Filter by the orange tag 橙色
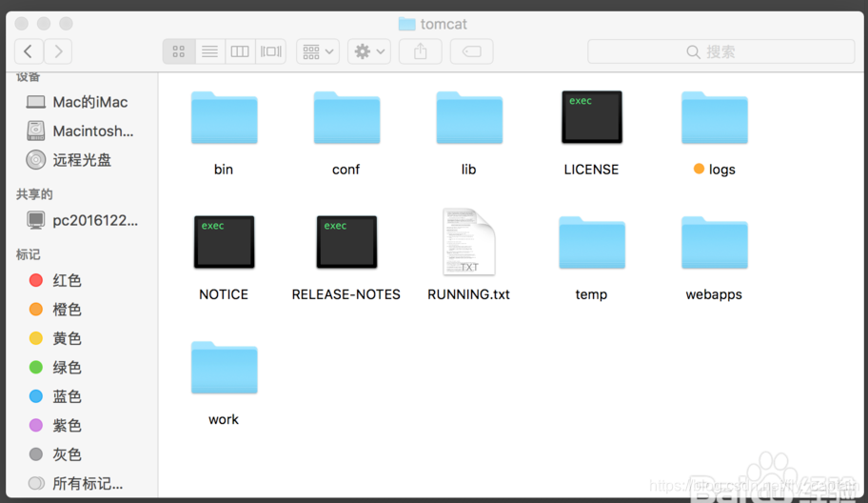Viewport: 868px width, 503px height. tap(55, 309)
